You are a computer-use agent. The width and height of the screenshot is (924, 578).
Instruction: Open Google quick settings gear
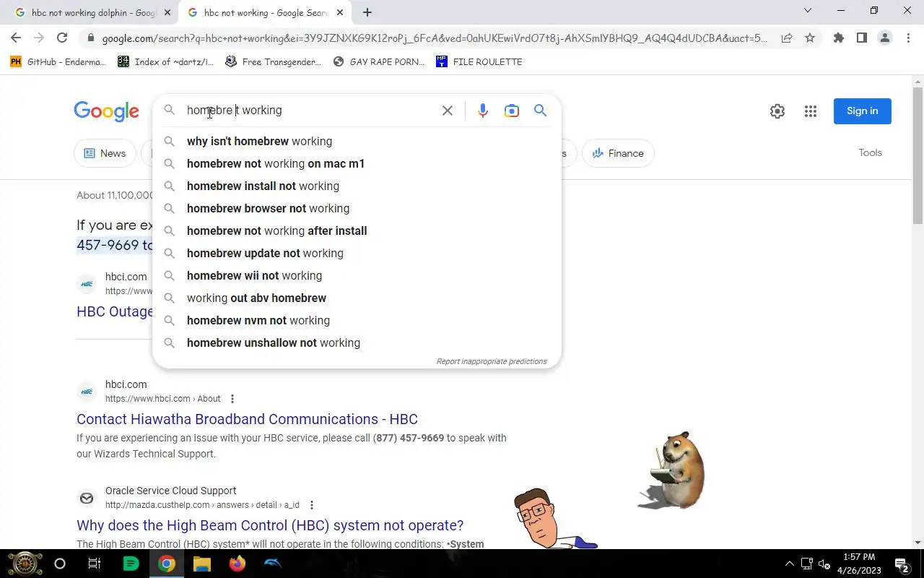pos(777,111)
